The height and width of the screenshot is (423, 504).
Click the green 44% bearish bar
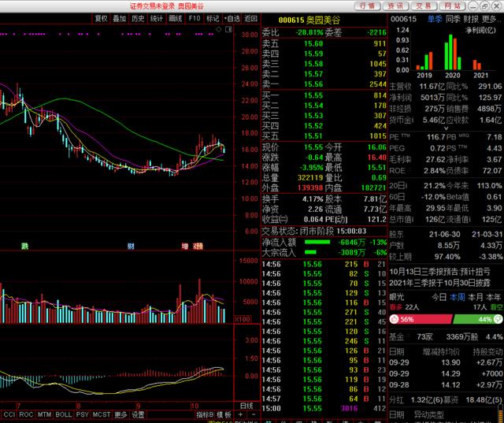478,319
